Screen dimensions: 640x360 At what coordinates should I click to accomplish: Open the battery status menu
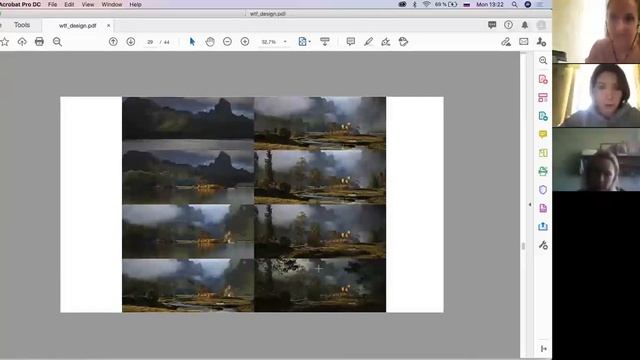coord(446,4)
